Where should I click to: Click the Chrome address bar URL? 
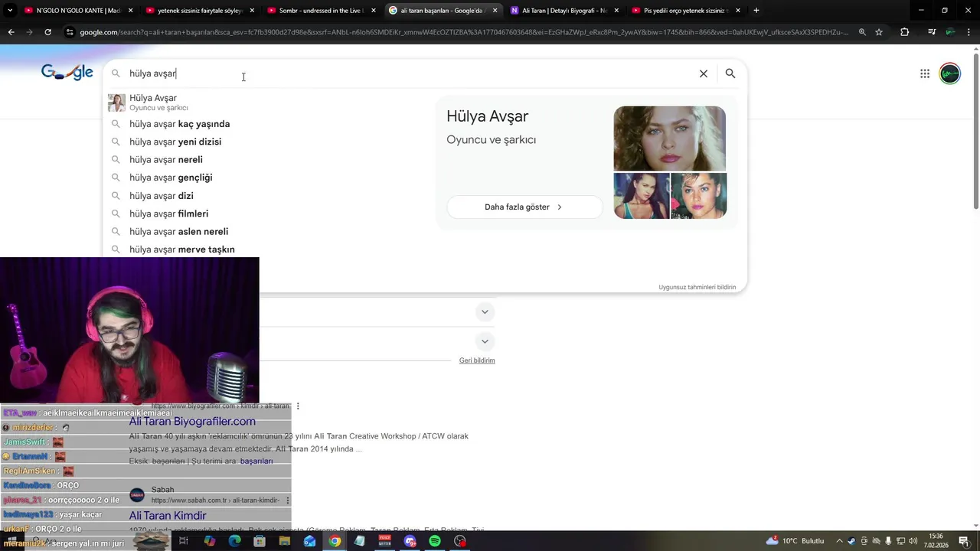click(x=463, y=32)
